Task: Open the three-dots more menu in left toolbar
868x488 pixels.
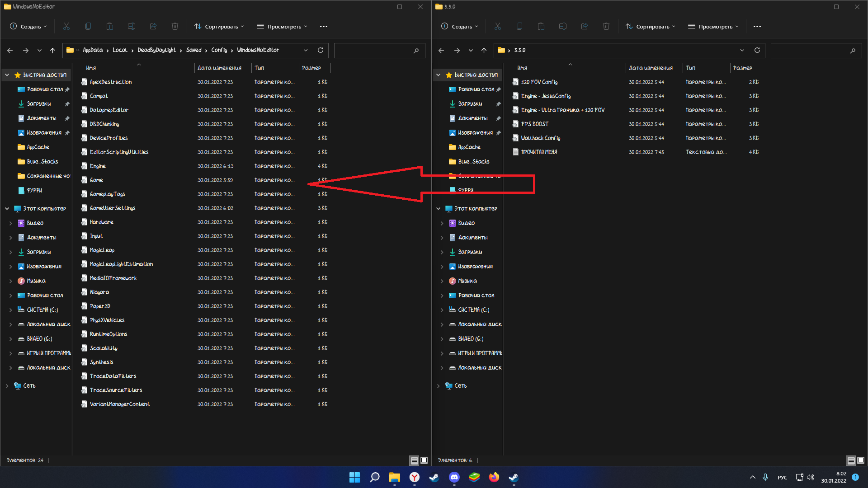Action: point(324,26)
